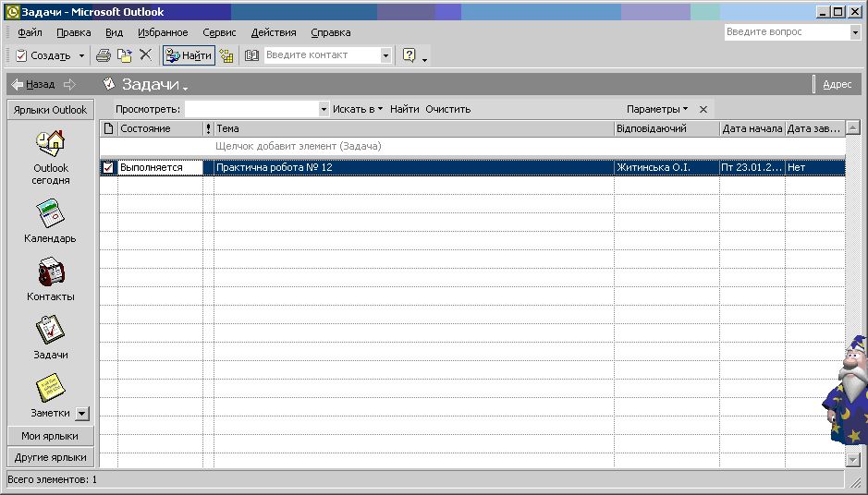Open the Справка menu
Viewport: 868px width, 495px height.
(331, 32)
